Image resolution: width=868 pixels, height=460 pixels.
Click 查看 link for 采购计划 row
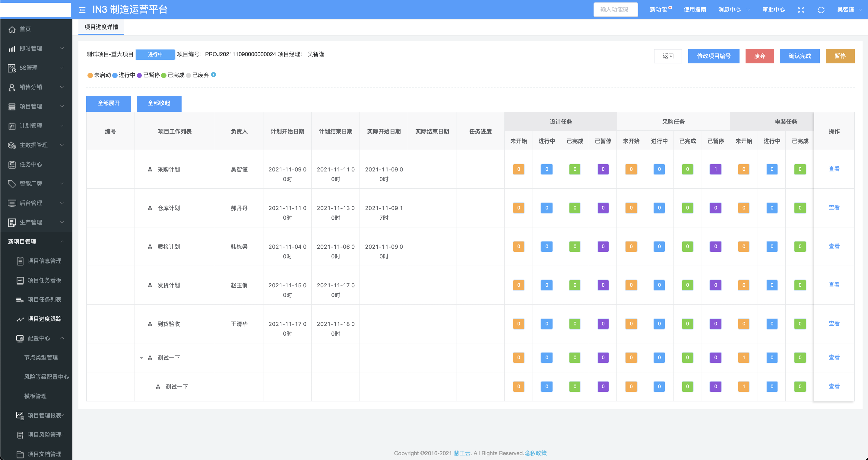(834, 169)
